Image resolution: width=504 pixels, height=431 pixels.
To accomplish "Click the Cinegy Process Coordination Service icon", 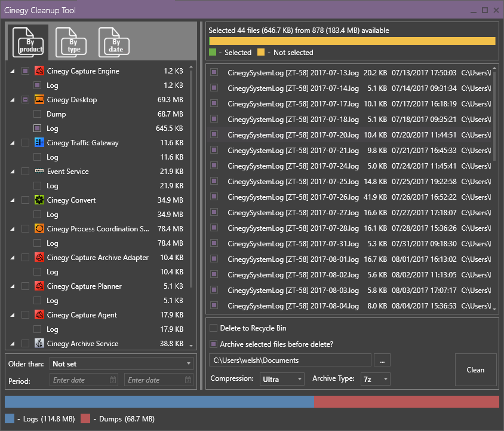I will (39, 228).
